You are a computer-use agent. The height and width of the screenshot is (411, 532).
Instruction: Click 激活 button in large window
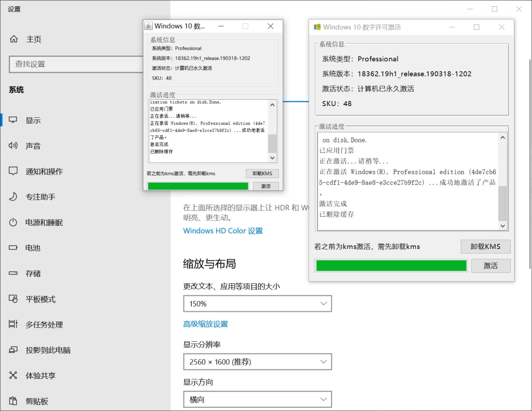pyautogui.click(x=490, y=266)
